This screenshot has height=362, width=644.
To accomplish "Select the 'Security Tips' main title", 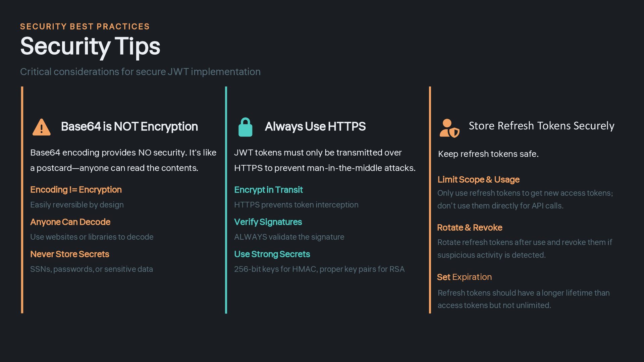I will pos(90,46).
